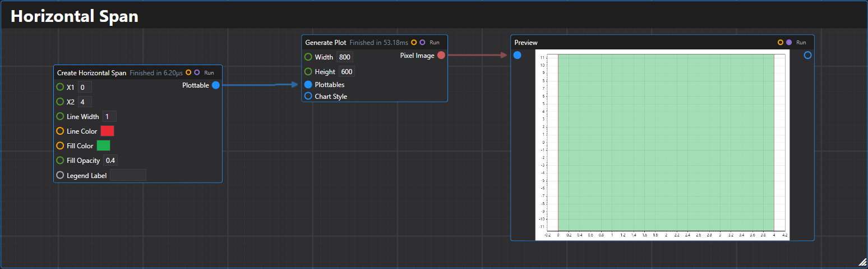Click orange circle in Create Horizontal Span header
The image size is (868, 269).
(188, 72)
